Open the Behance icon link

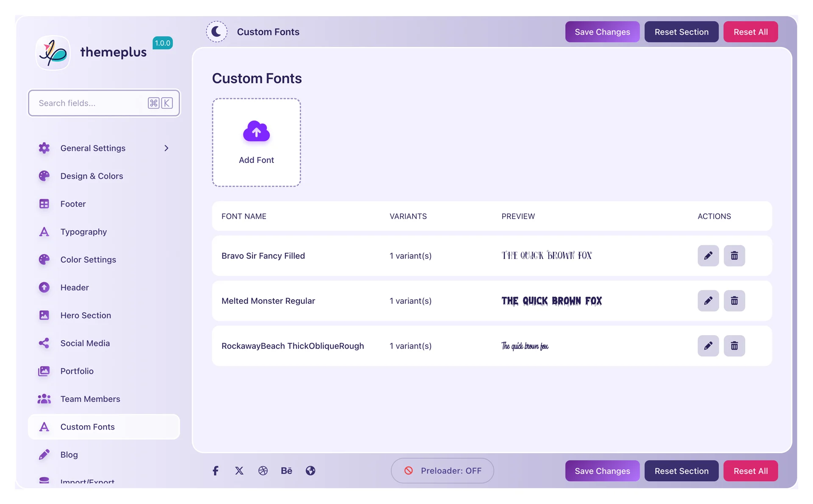[x=287, y=471]
